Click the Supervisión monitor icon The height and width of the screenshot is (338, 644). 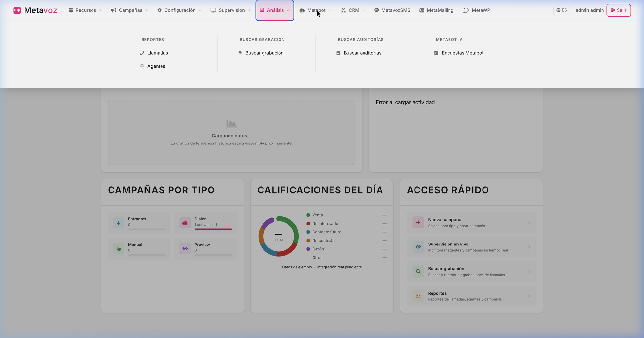[x=213, y=10]
